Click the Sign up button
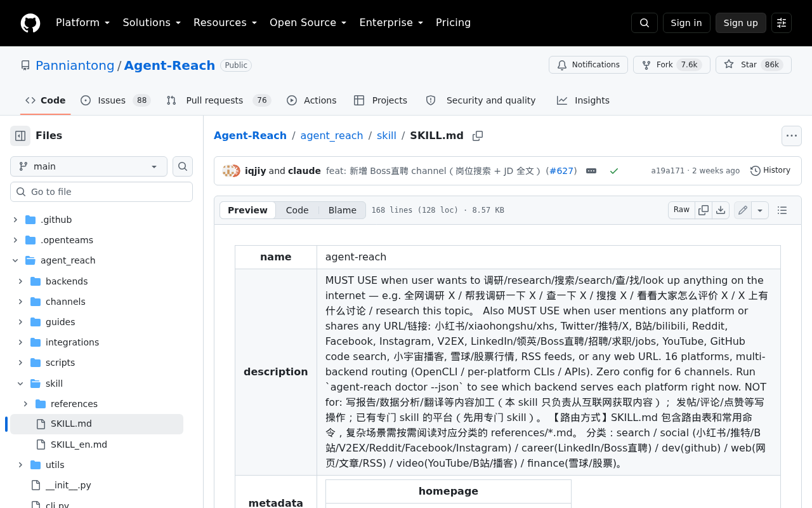812x508 pixels. [x=741, y=23]
